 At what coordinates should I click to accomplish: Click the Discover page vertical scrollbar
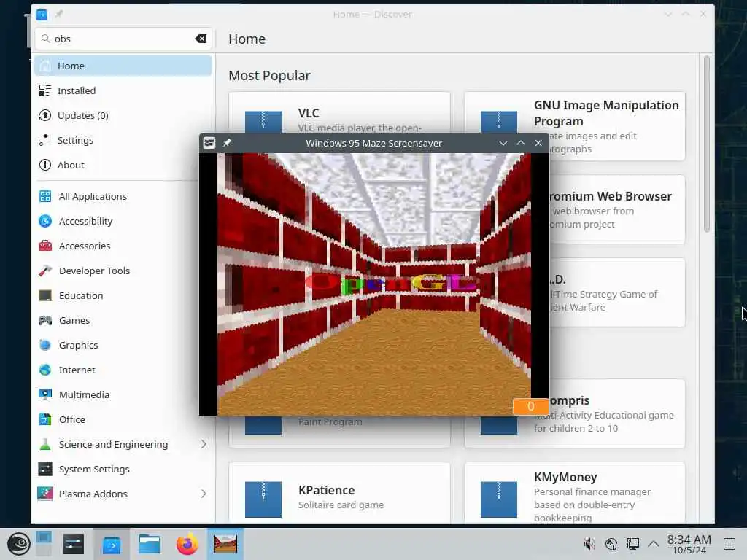point(706,144)
